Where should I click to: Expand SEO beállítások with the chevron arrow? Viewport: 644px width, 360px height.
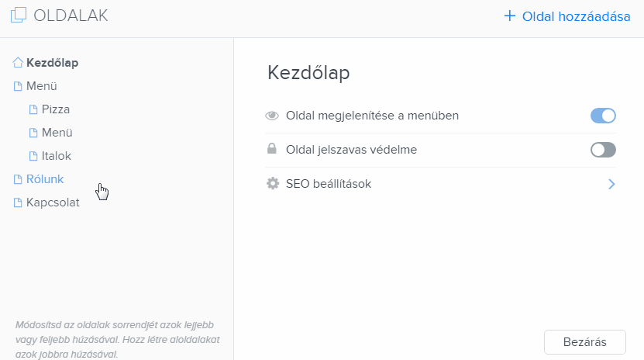point(611,184)
